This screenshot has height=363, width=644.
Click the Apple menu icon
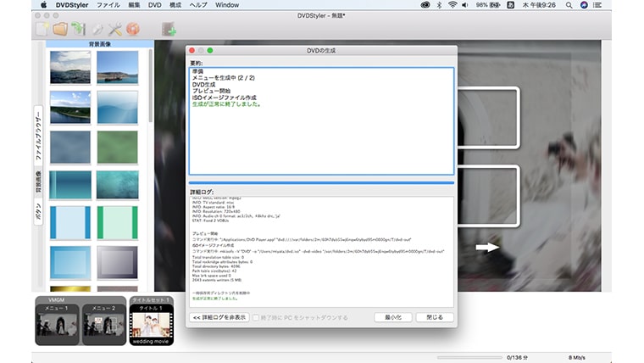tap(43, 5)
